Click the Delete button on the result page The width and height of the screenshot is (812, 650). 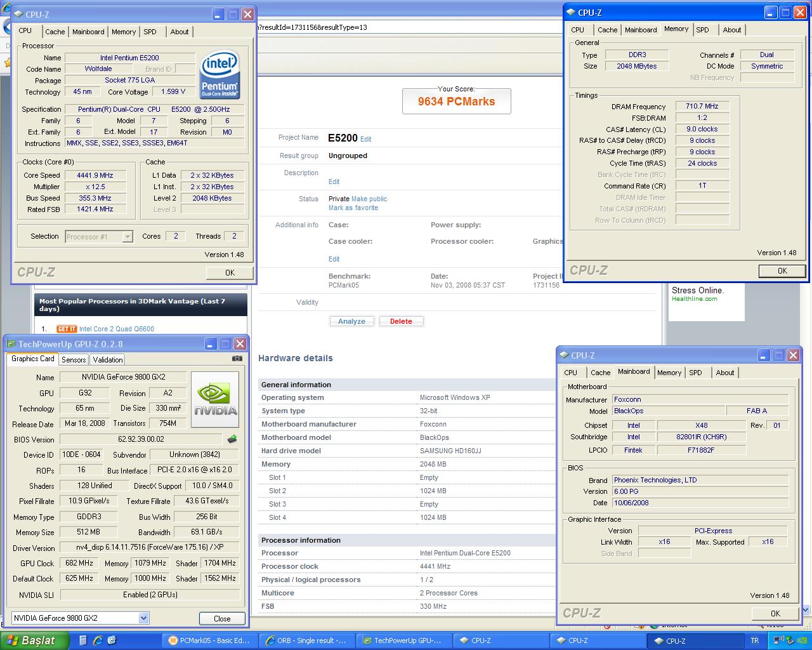tap(401, 321)
